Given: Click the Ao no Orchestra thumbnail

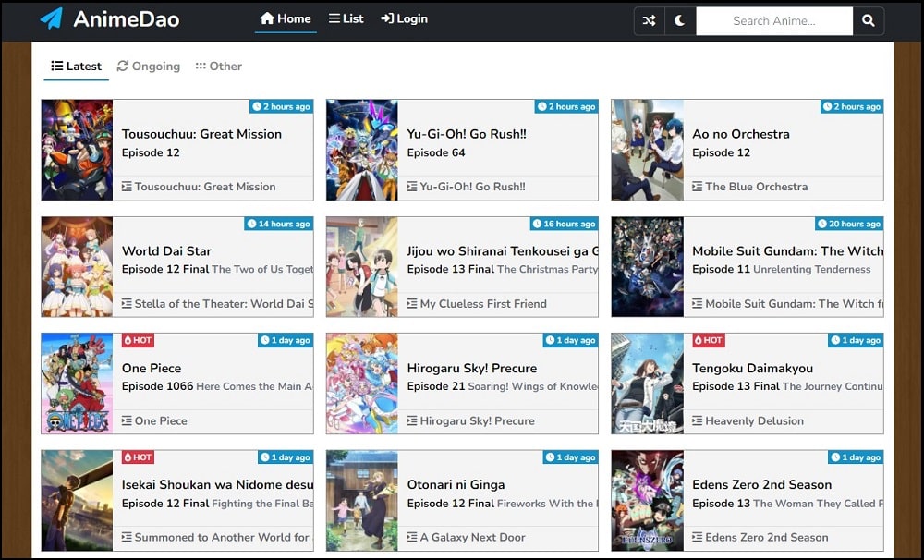Looking at the screenshot, I should click(647, 150).
